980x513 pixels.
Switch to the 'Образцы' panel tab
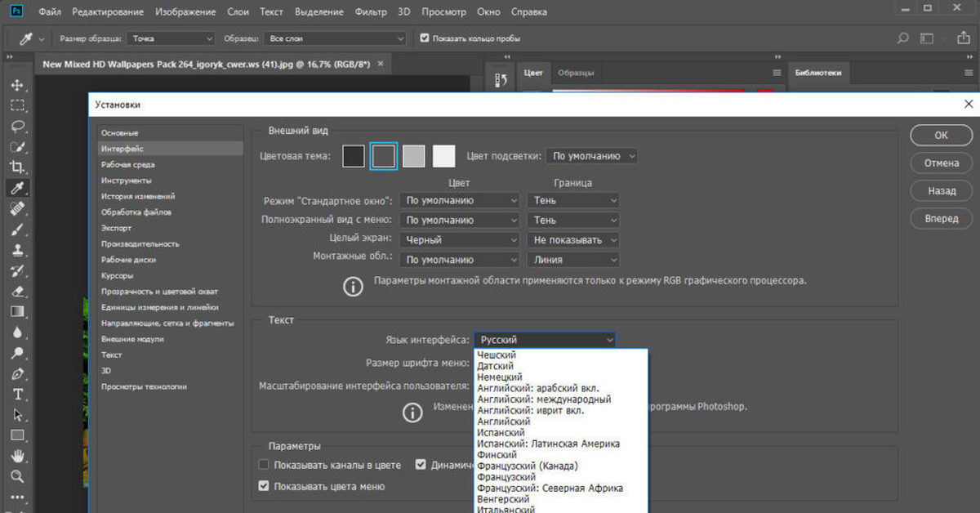click(x=575, y=73)
